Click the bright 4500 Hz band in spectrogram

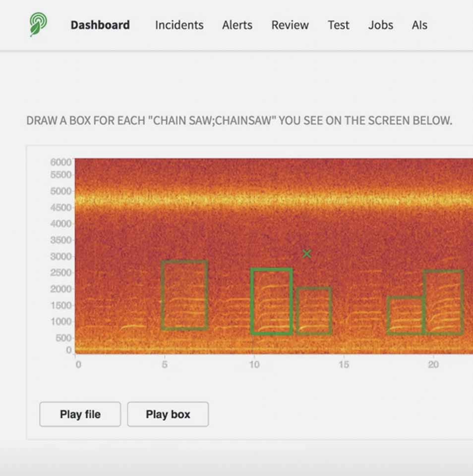[273, 201]
